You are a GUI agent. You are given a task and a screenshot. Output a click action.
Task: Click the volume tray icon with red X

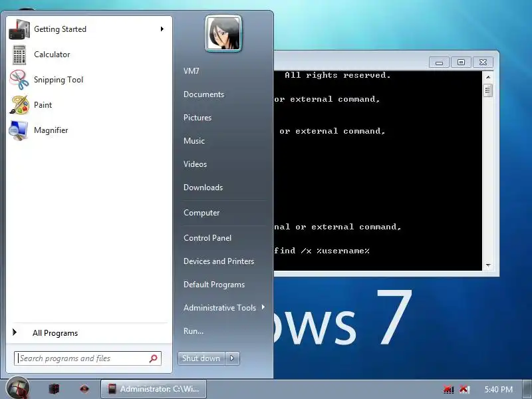point(464,389)
